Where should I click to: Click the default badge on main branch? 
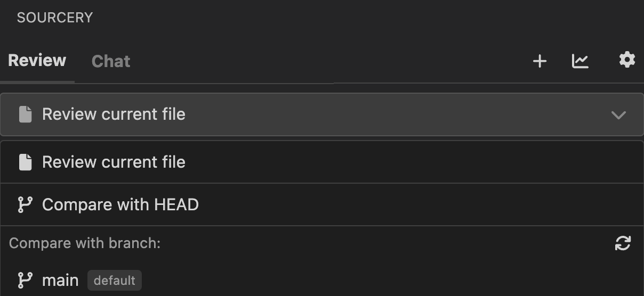[x=115, y=281]
